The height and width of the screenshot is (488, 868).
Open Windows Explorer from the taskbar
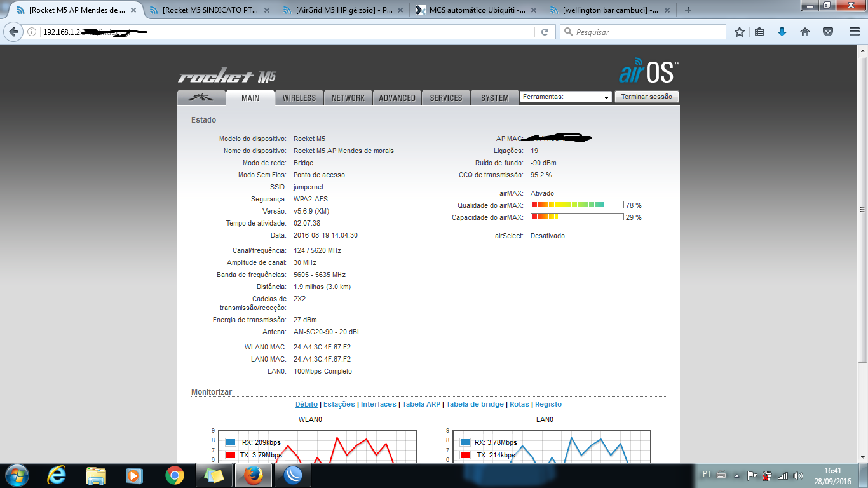(x=96, y=475)
